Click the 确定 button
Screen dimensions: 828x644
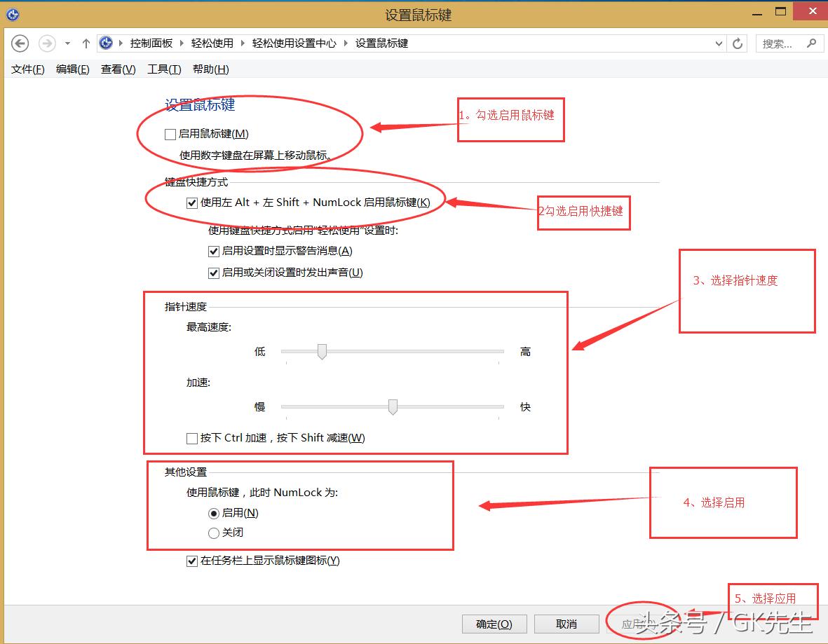point(493,624)
